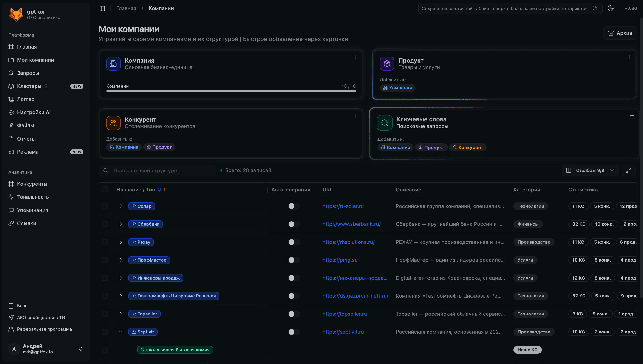
Task: Open the Архив button
Action: (x=620, y=33)
